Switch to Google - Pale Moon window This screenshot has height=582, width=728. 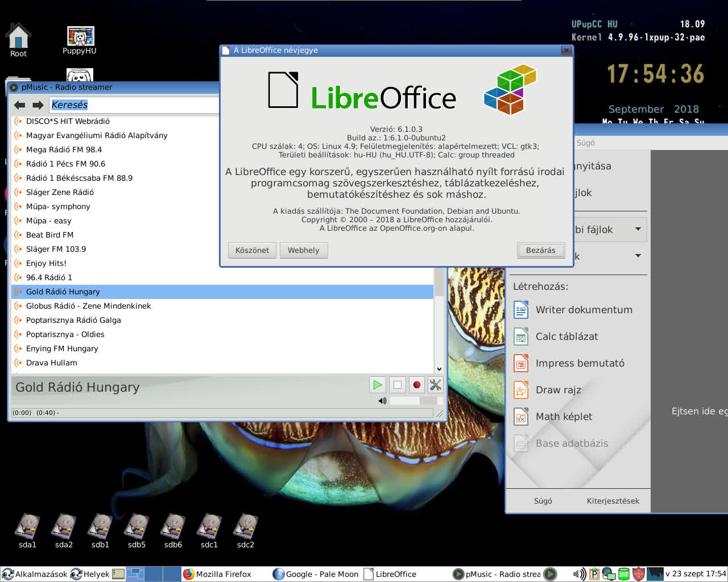(316, 574)
